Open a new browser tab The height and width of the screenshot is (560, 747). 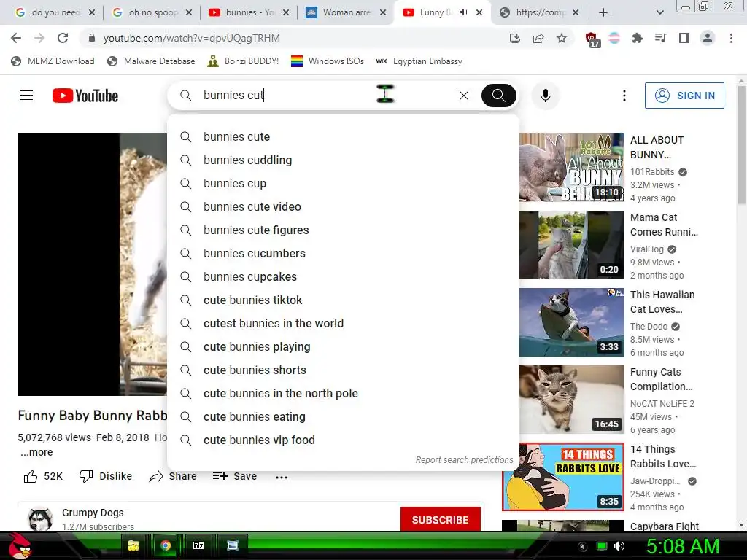pos(603,12)
